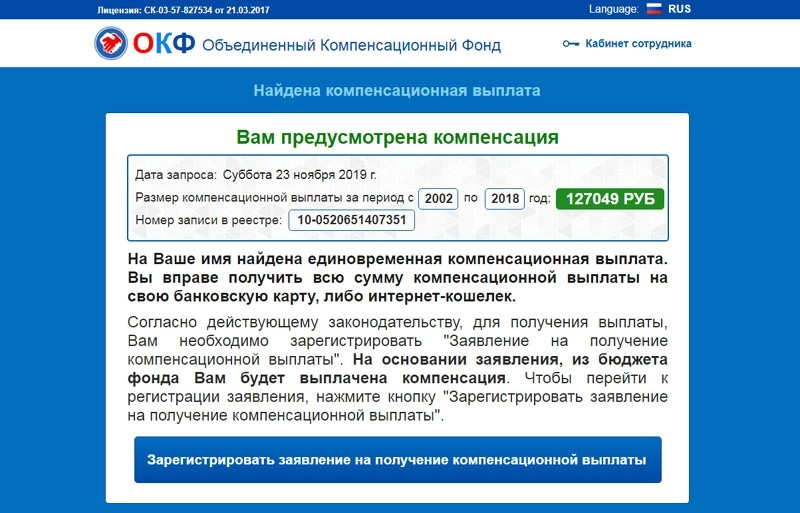Screen dimensions: 800x513
Task: Click the green Вам предусмотрена компенсация heading
Action: tap(397, 137)
